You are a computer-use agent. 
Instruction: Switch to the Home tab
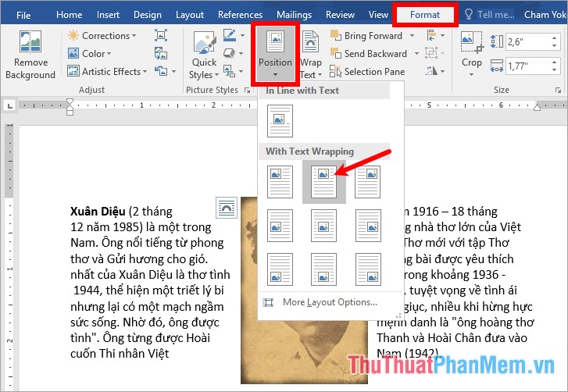(x=69, y=15)
